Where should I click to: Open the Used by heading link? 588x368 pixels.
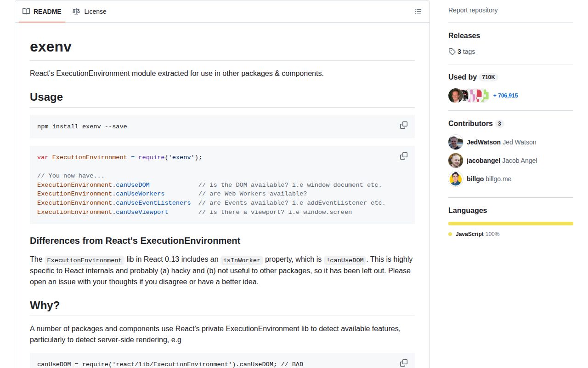(x=463, y=77)
